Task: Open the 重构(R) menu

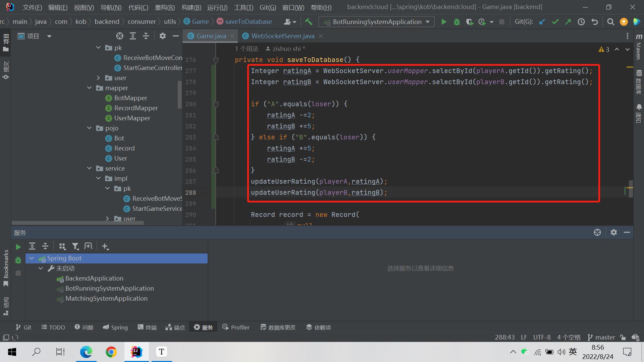Action: (165, 7)
